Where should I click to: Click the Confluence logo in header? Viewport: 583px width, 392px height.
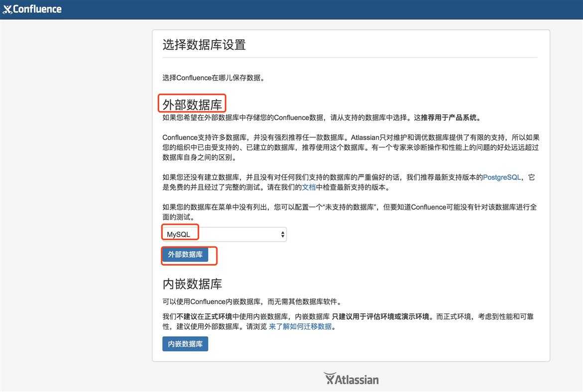click(x=32, y=9)
